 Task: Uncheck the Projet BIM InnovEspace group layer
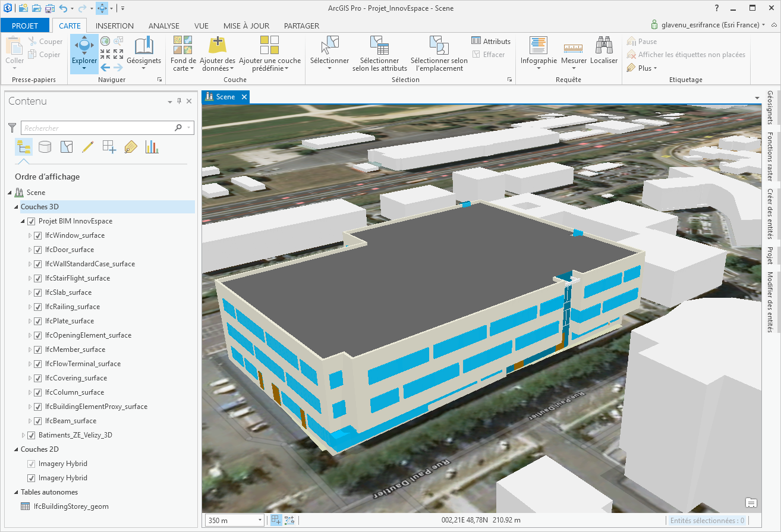click(x=32, y=221)
